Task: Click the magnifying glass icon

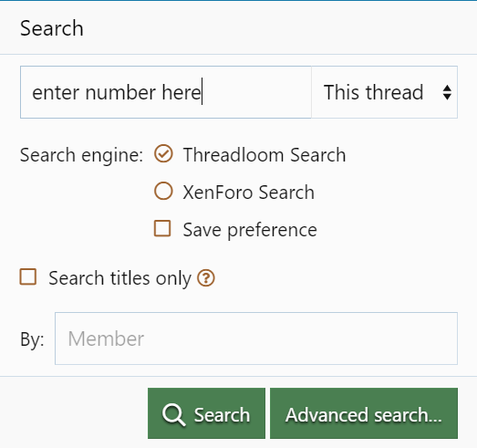Action: point(173,414)
